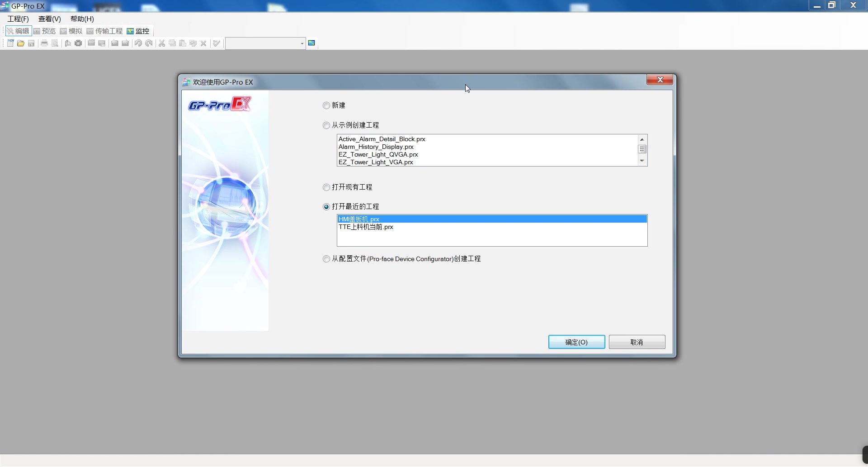Viewport: 868px width, 467px height.
Task: Open 监控 (Monitor) mode
Action: pyautogui.click(x=138, y=31)
